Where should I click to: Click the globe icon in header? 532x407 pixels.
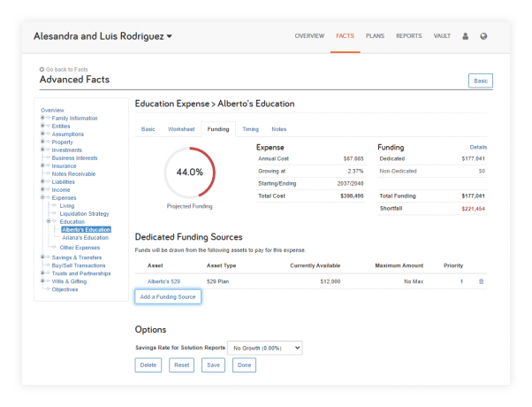pyautogui.click(x=483, y=36)
